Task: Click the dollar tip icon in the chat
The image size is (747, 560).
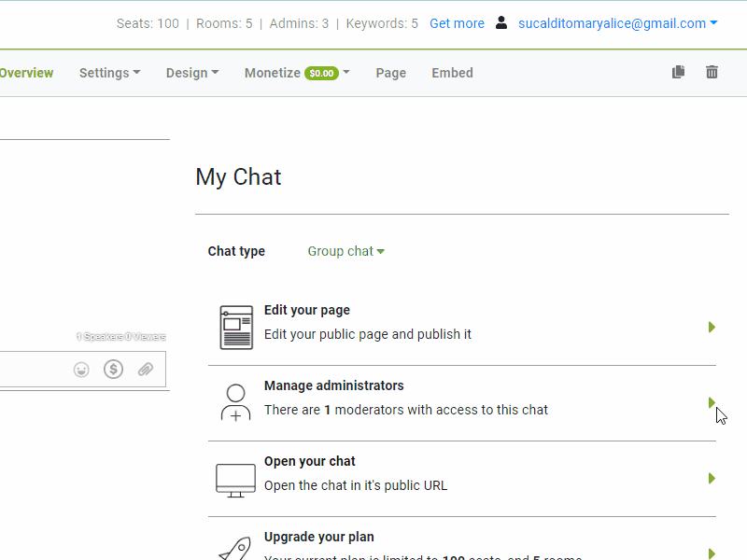Action: pyautogui.click(x=113, y=369)
